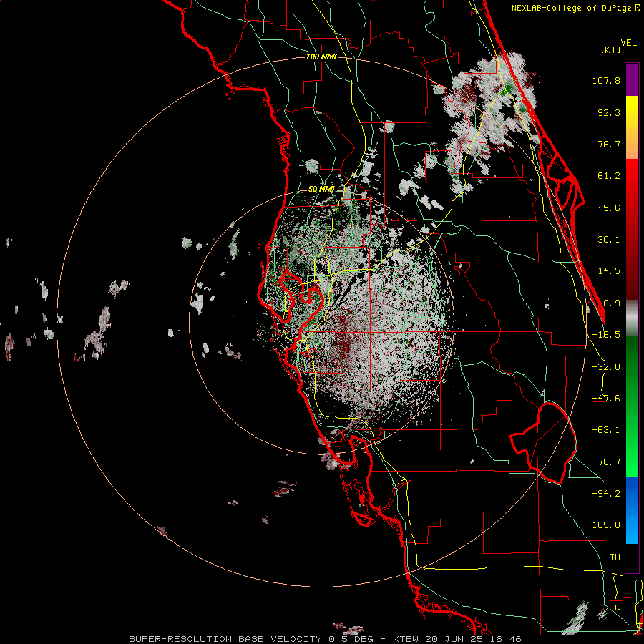The height and width of the screenshot is (644, 644).
Task: Click the TH legend label
Action: click(615, 557)
